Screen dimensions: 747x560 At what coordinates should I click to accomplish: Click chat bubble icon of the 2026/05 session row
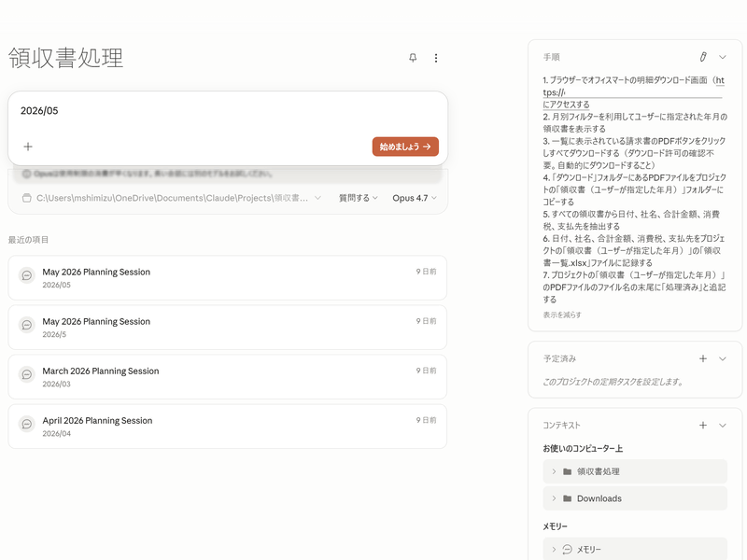(27, 275)
